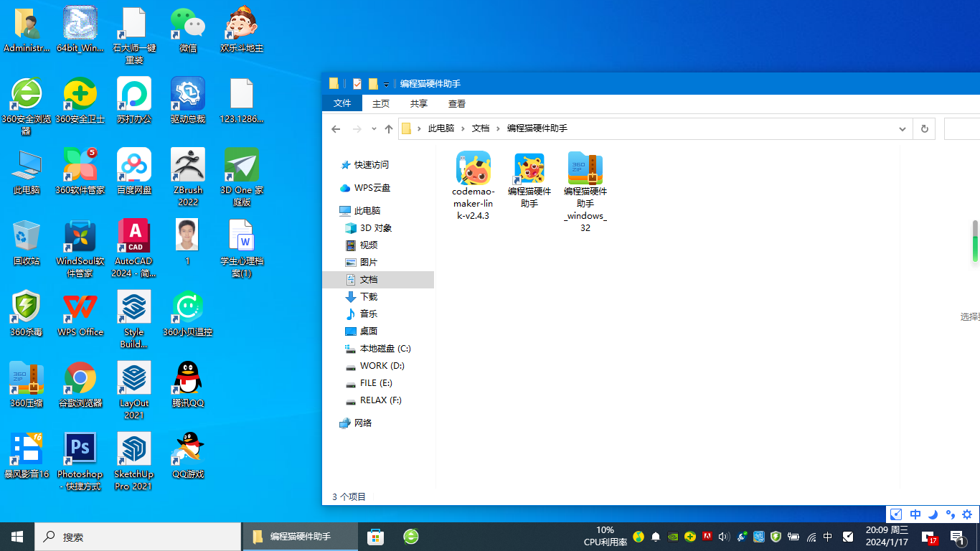Select the Photoshop shortcut desktop icon
Viewport: 980px width, 551px height.
80,461
